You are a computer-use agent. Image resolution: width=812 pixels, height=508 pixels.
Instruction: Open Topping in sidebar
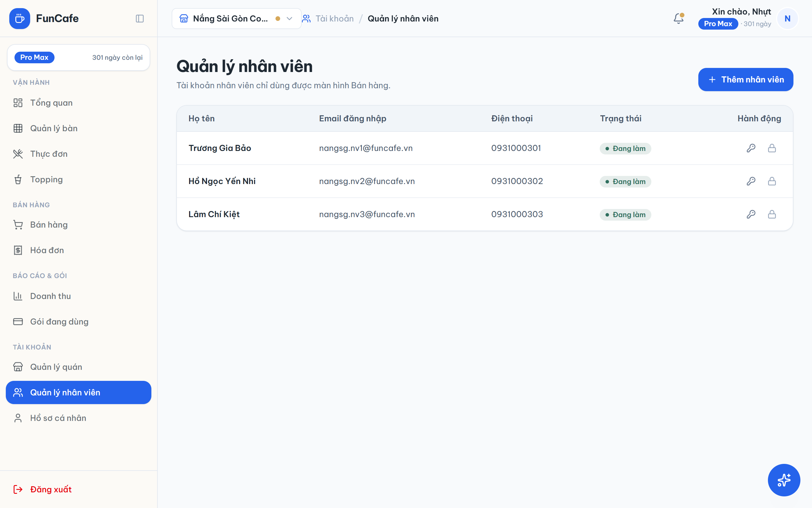[x=79, y=179]
